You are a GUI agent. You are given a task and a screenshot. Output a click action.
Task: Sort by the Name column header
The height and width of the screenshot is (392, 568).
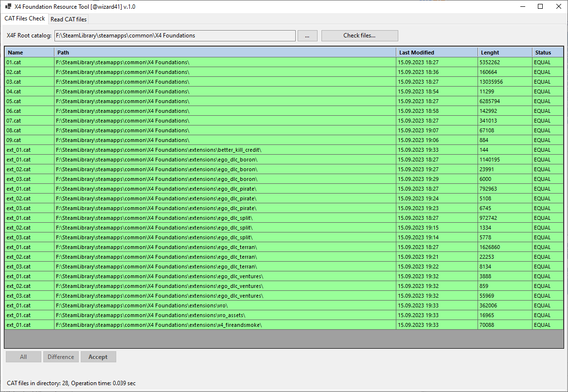click(29, 53)
